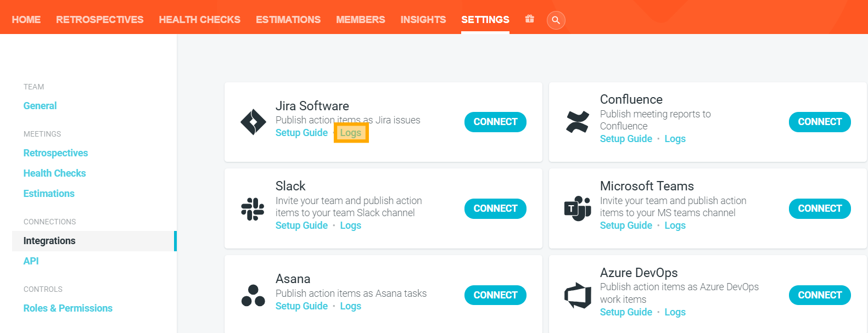
Task: Click the "Confluence" card title
Action: coord(631,99)
